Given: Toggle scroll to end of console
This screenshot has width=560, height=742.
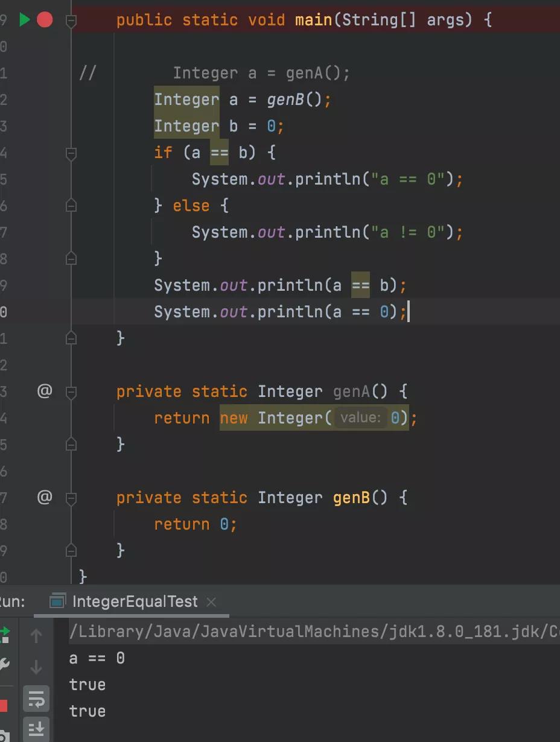Looking at the screenshot, I should (36, 729).
